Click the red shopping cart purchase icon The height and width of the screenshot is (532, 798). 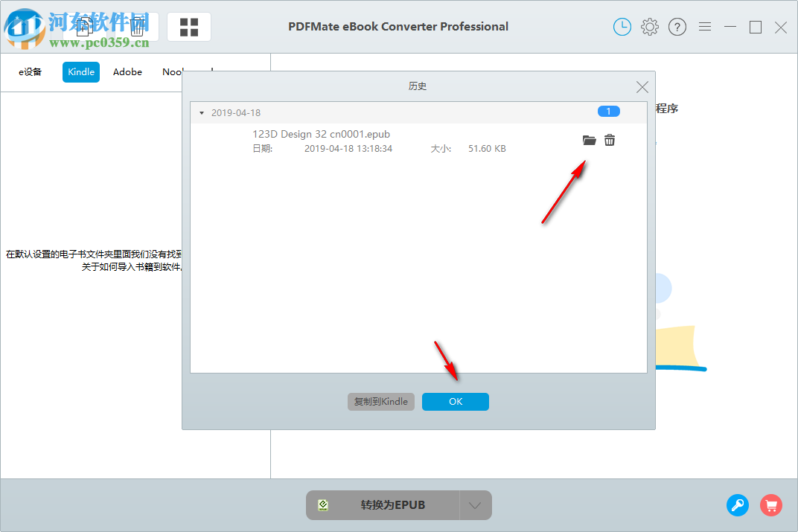pos(771,505)
